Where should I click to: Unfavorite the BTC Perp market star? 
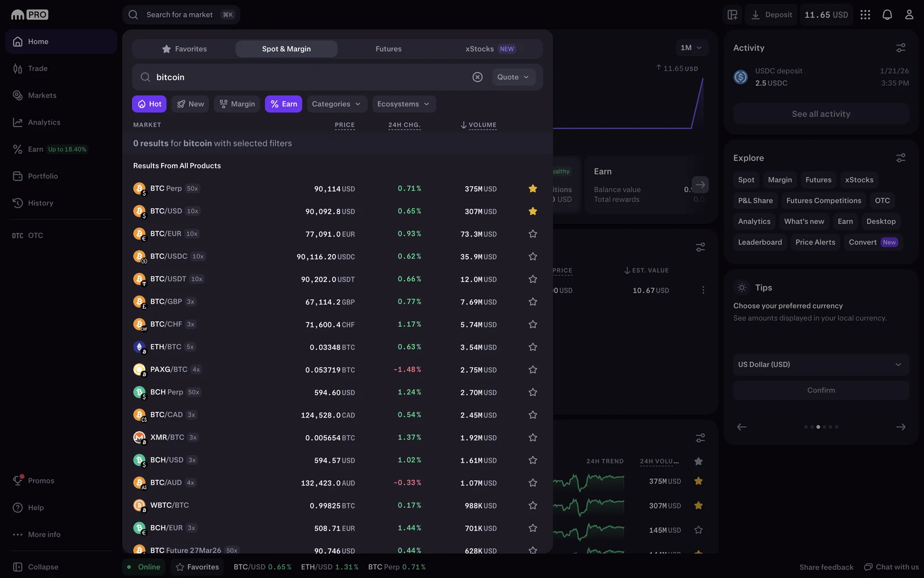[532, 188]
